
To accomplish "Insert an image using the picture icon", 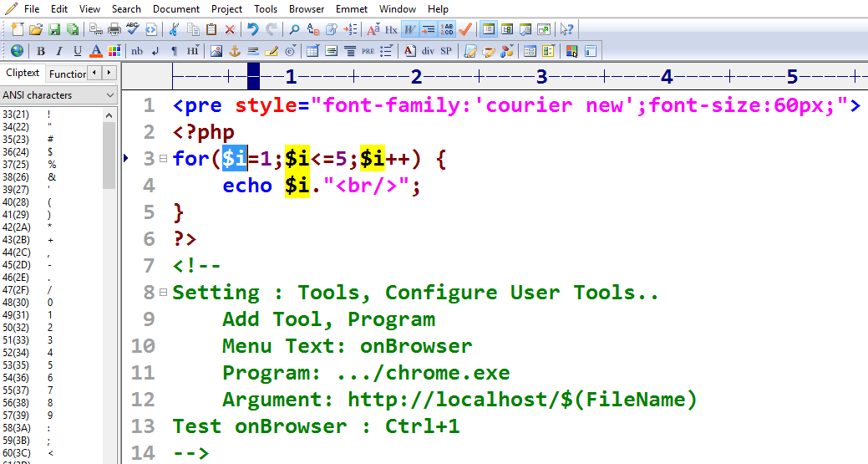I will [x=216, y=51].
